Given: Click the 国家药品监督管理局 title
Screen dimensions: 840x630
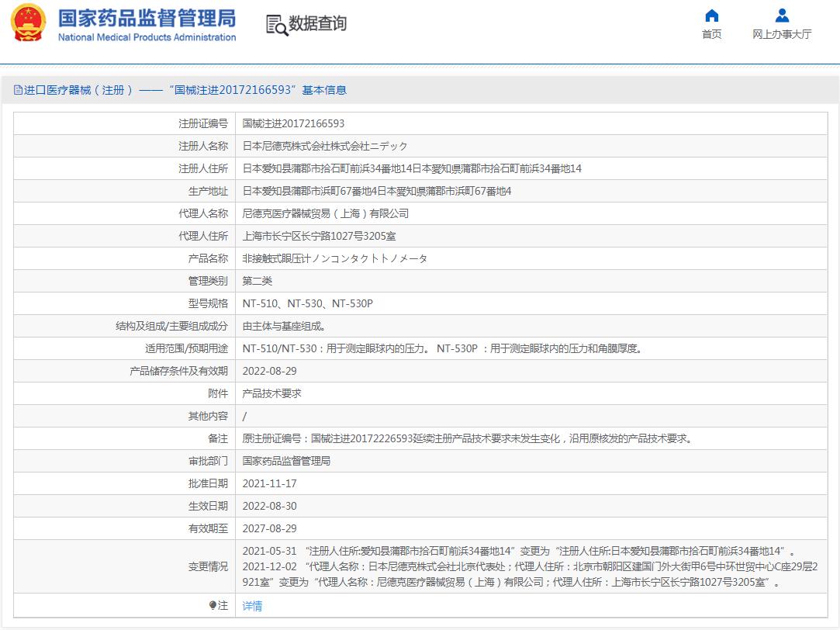Looking at the screenshot, I should [147, 18].
